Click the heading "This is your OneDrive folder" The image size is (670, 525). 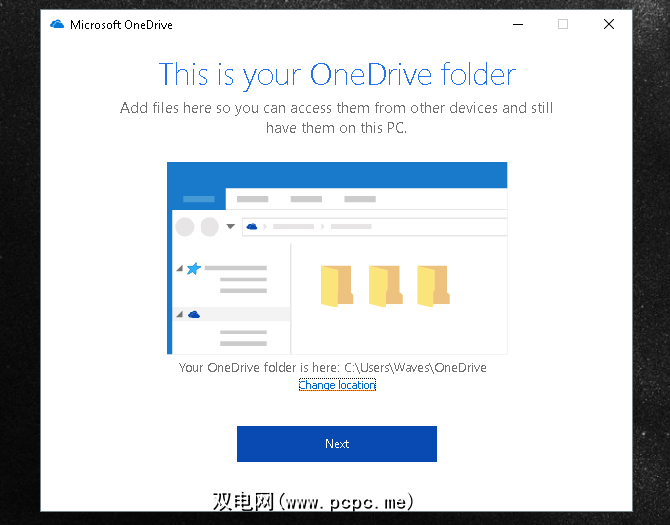click(337, 75)
